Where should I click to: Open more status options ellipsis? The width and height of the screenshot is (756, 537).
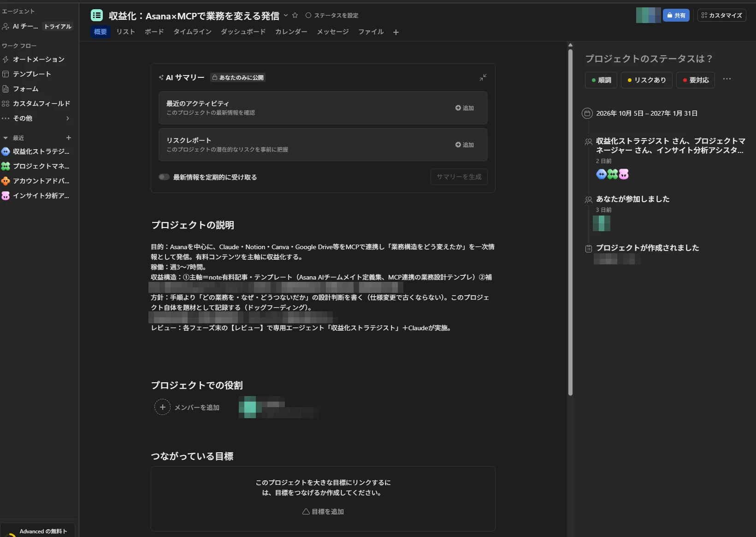pyautogui.click(x=727, y=79)
